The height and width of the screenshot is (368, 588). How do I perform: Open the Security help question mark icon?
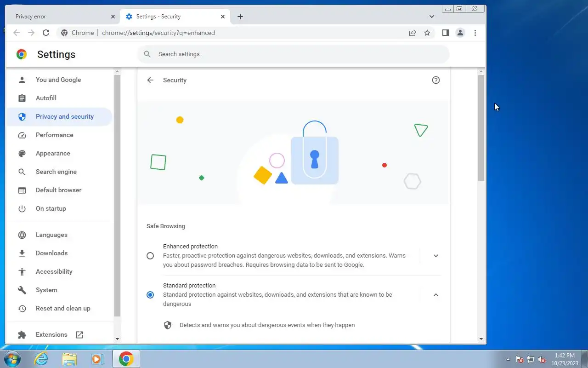tap(436, 80)
